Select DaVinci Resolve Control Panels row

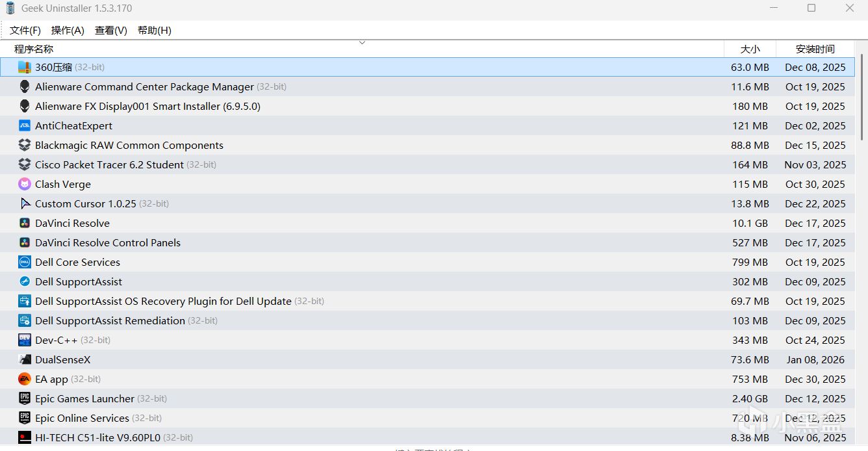(428, 242)
